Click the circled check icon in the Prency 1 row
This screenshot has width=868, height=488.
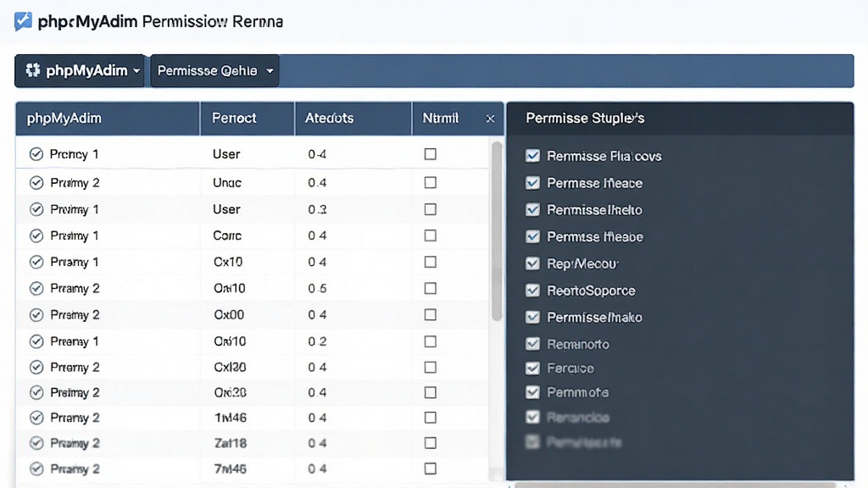click(36, 154)
